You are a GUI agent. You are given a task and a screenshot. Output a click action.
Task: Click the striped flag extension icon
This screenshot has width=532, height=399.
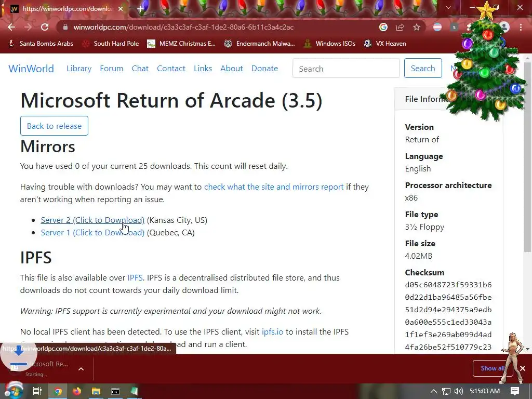coord(437,27)
